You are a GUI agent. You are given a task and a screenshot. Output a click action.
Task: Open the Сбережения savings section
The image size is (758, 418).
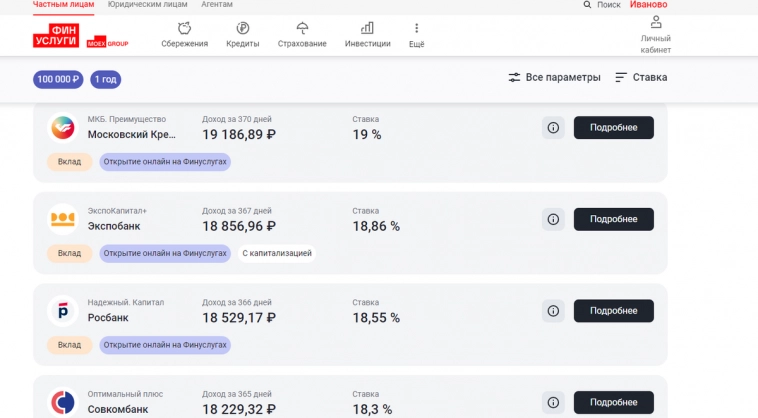pyautogui.click(x=184, y=35)
